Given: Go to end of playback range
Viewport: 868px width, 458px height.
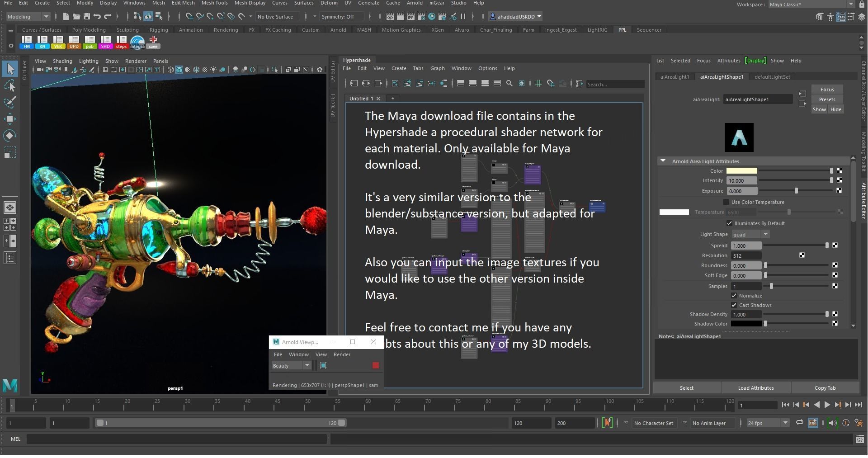Looking at the screenshot, I should (x=859, y=405).
